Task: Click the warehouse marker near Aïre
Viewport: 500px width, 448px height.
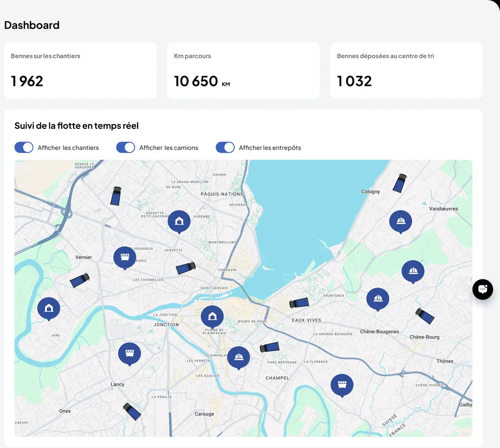Action: click(x=49, y=309)
